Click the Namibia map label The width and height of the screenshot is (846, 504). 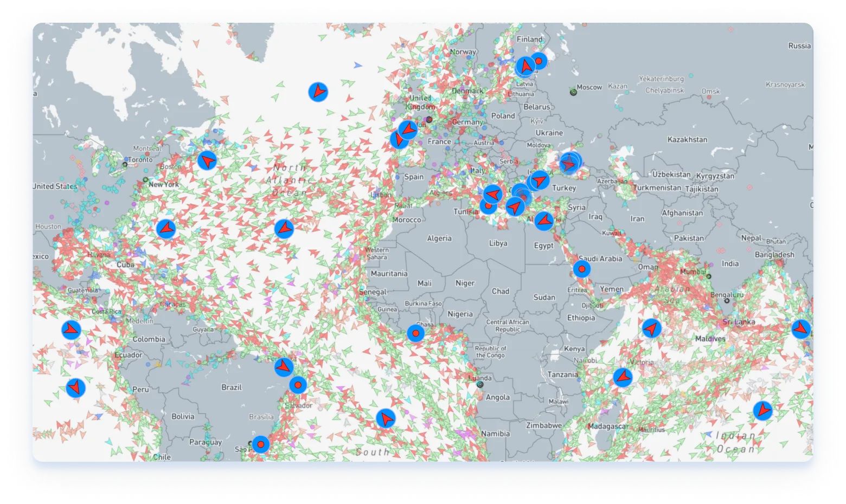click(x=495, y=434)
